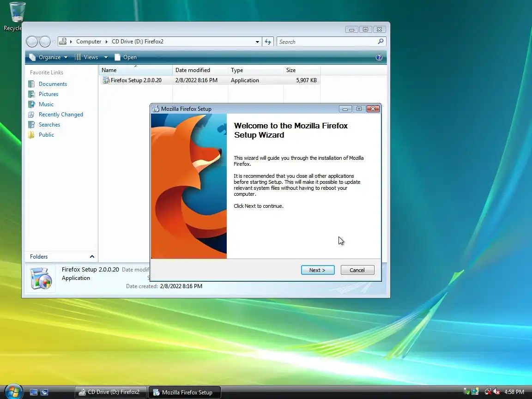The image size is (532, 399).
Task: Click the Application type cell
Action: pyautogui.click(x=245, y=80)
